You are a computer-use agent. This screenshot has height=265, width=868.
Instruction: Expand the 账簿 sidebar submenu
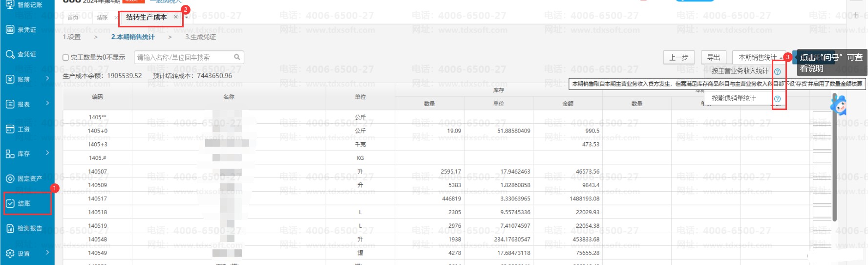point(47,78)
